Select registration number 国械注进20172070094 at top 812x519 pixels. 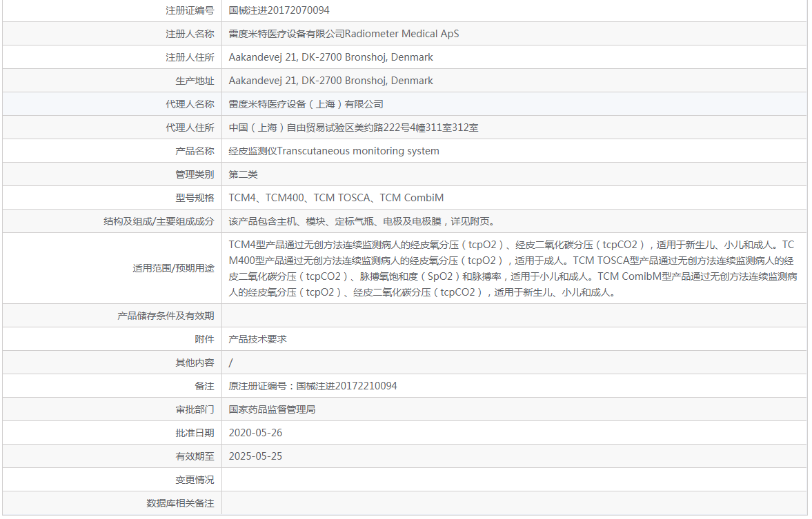[x=279, y=10]
